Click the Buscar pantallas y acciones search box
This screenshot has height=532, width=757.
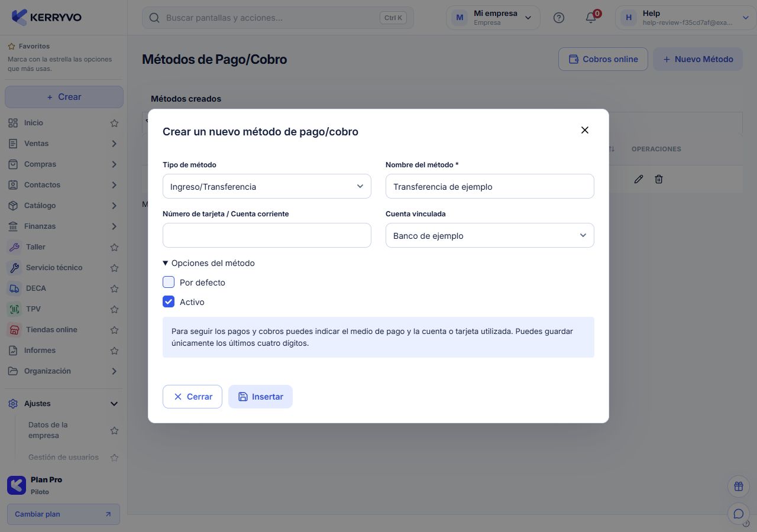coord(278,18)
